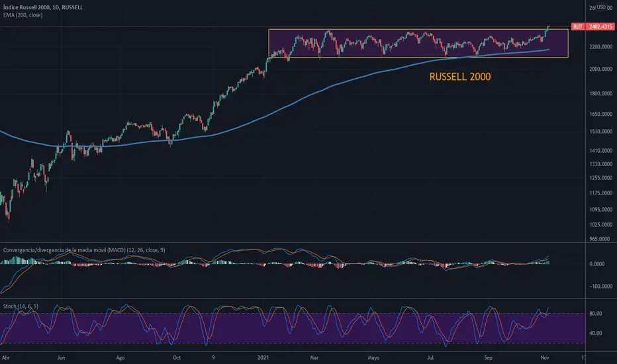617x364 pixels.
Task: Click 1025.0000 on the price axis
Action: (600, 225)
